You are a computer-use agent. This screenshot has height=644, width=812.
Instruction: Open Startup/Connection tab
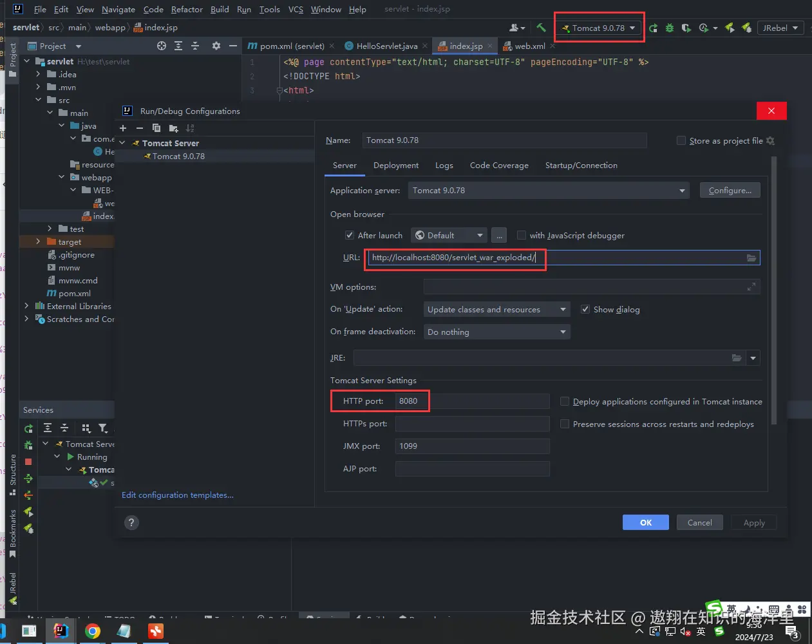(581, 166)
